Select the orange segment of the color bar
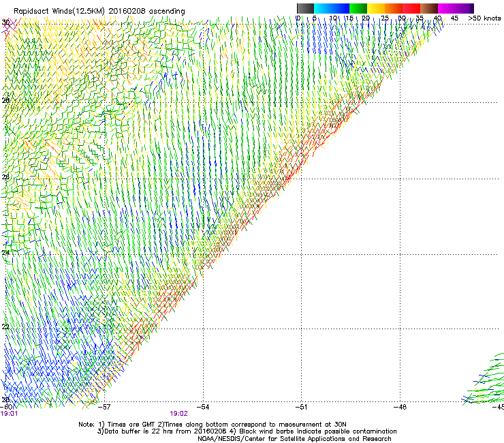 coord(394,8)
